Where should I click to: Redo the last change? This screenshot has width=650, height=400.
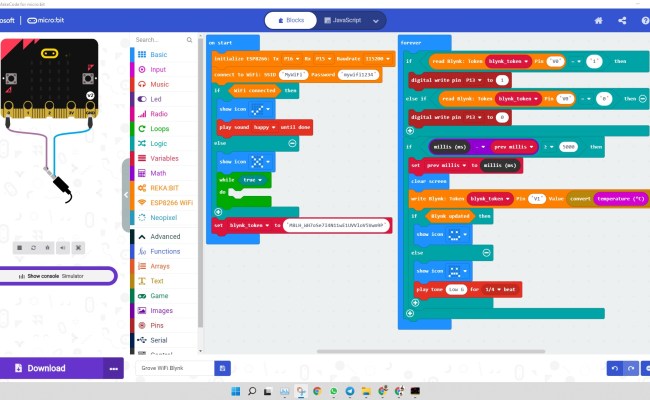(631, 368)
